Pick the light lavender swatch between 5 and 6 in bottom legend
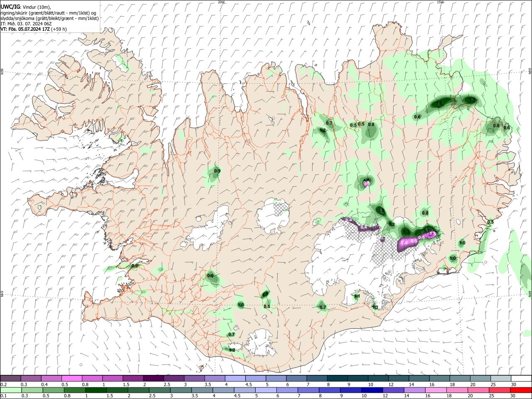The width and height of the screenshot is (532, 399). (x=265, y=390)
